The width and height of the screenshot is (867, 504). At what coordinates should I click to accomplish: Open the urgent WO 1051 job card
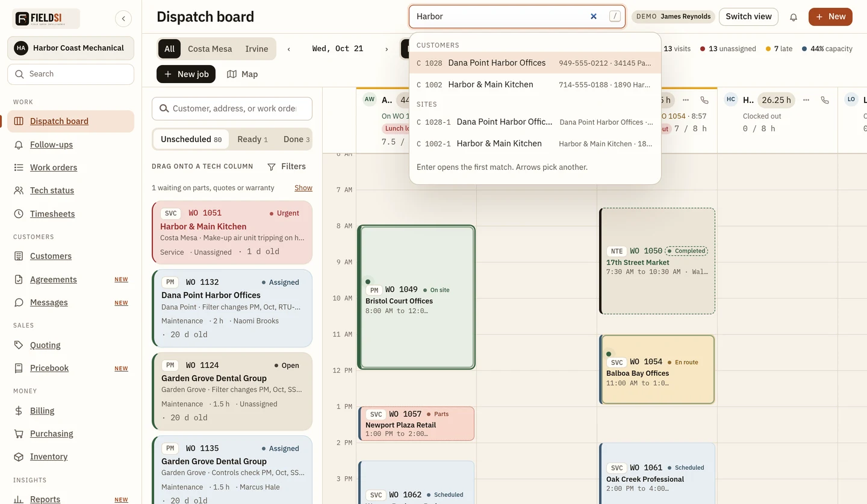coord(232,232)
